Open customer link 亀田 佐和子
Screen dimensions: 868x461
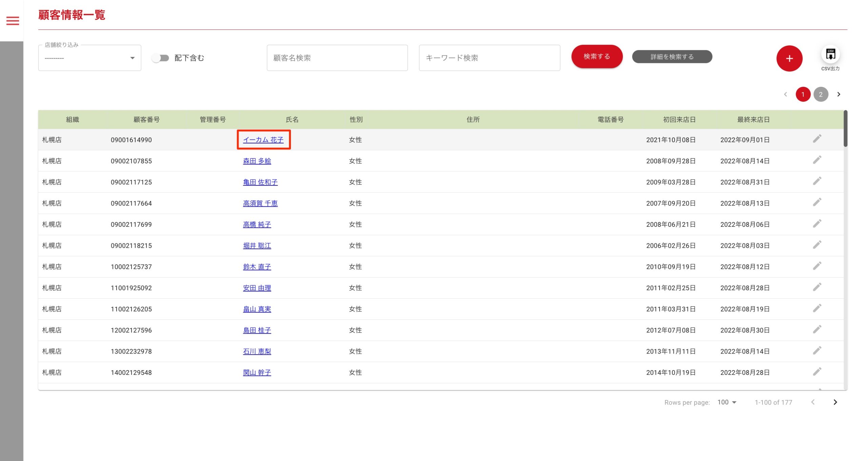tap(260, 182)
